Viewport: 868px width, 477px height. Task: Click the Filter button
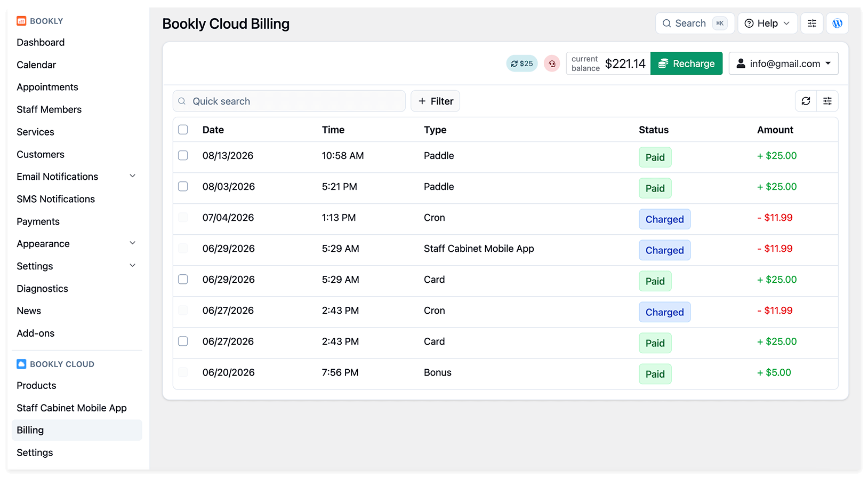pyautogui.click(x=436, y=101)
